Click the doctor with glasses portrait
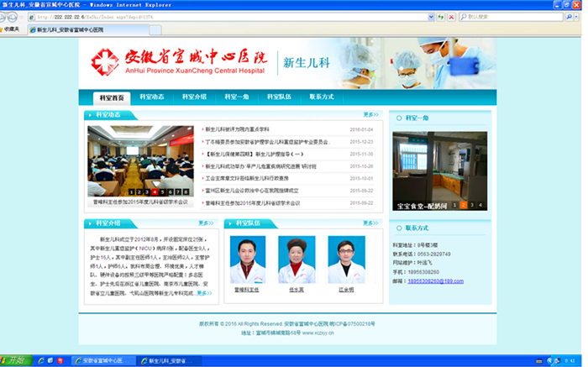588x367 pixels. 346,260
